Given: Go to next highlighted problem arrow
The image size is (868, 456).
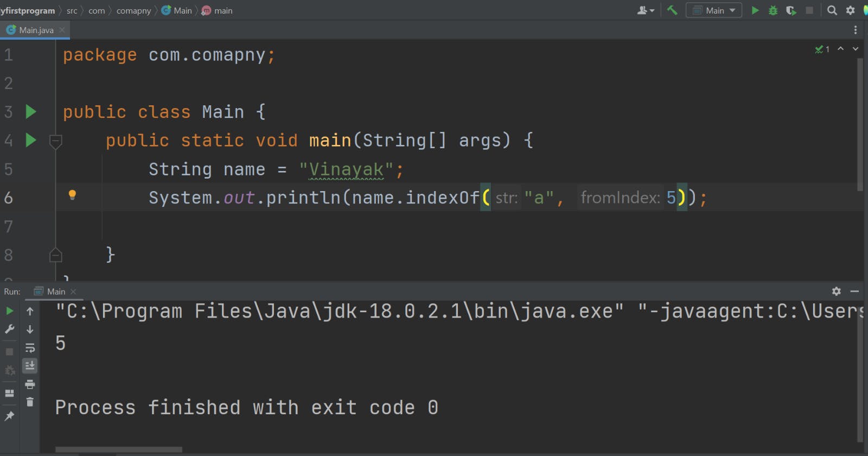Looking at the screenshot, I should click(x=856, y=49).
